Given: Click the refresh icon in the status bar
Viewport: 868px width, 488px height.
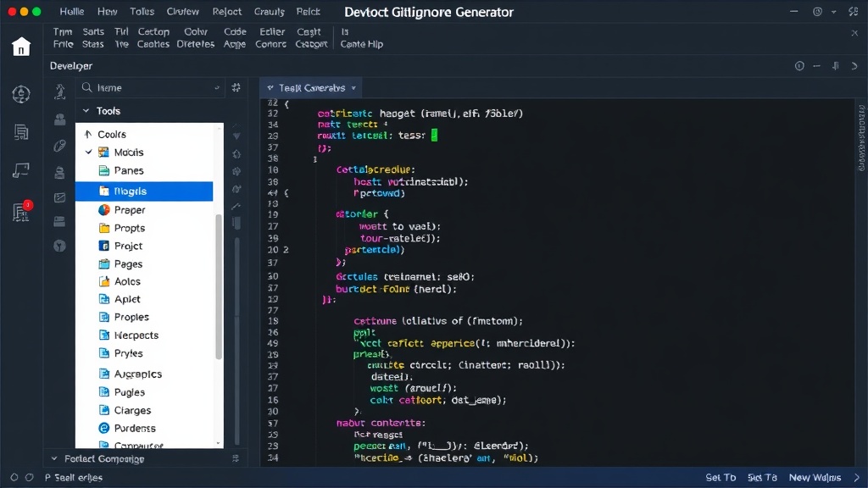Looking at the screenshot, I should click(x=30, y=477).
